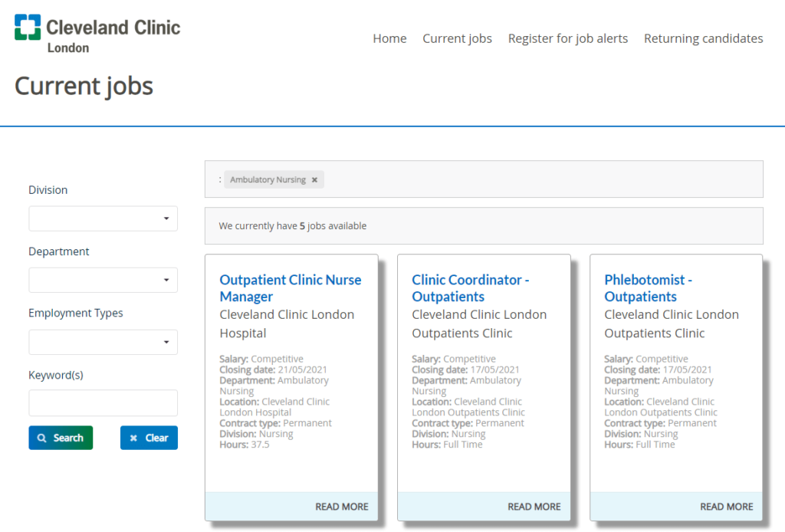Click the Clear button

pyautogui.click(x=149, y=438)
